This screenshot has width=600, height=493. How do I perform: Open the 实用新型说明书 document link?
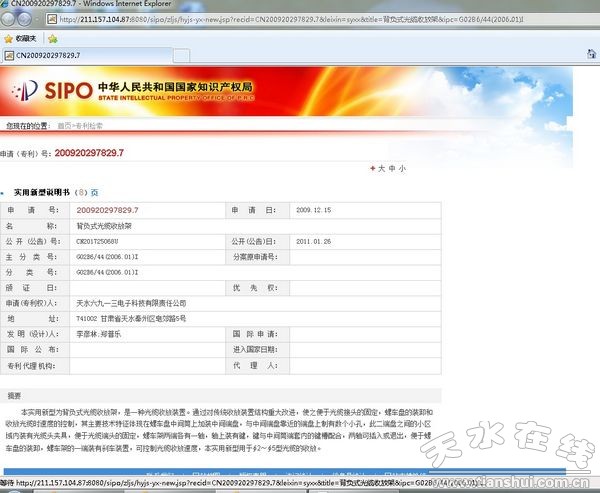[42, 191]
